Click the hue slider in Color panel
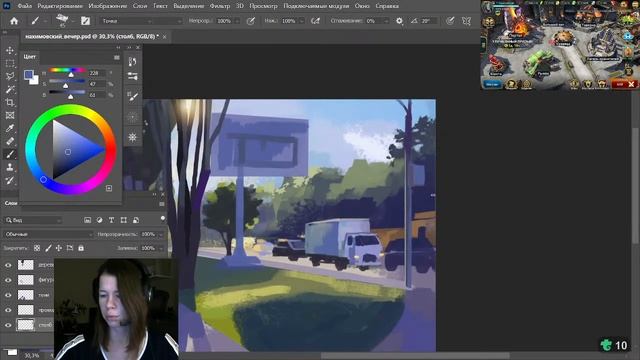Viewport: 640px width, 360px height. click(67, 70)
